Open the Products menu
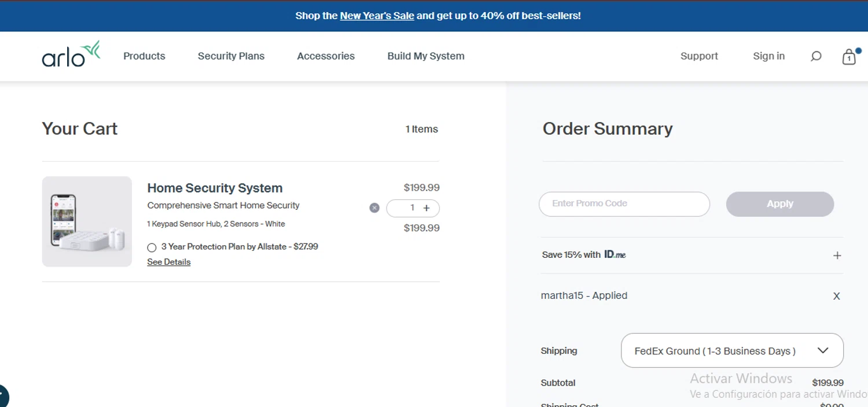868x407 pixels. pyautogui.click(x=144, y=56)
